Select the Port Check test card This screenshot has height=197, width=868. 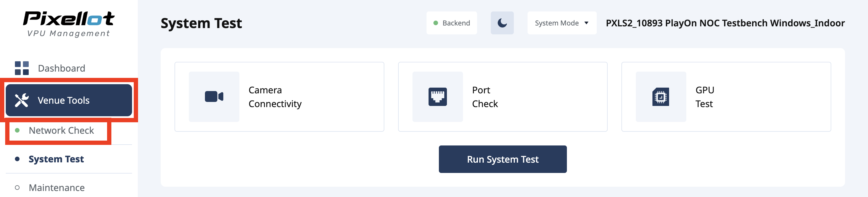tap(502, 97)
